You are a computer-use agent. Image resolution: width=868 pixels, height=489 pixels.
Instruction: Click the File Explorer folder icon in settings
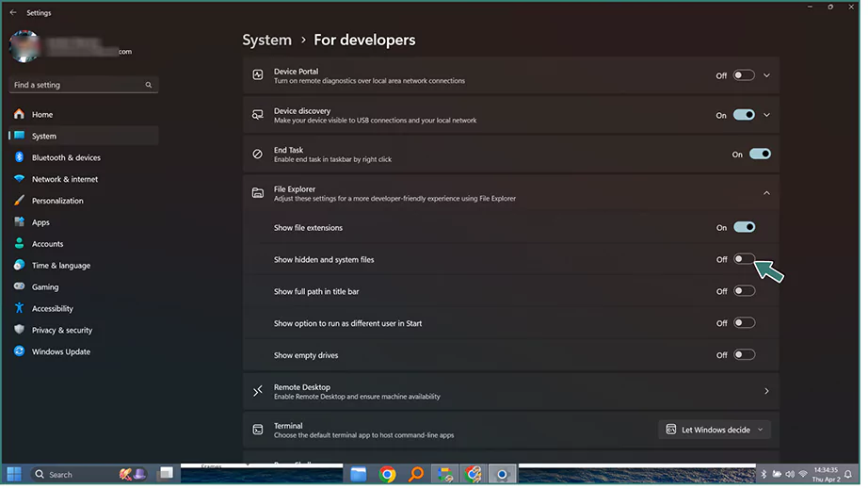(260, 194)
